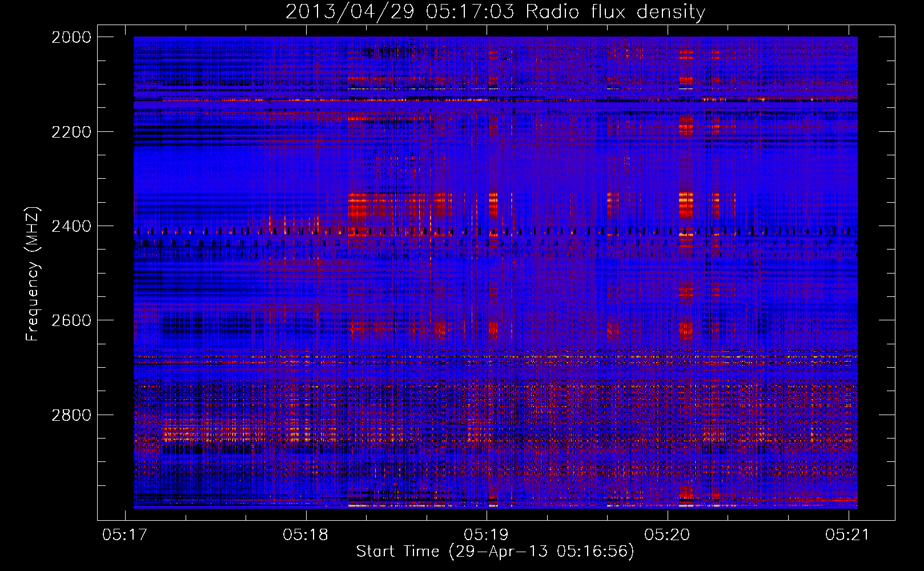Select the 2400 frequency axis label
924x571 pixels.
click(71, 226)
